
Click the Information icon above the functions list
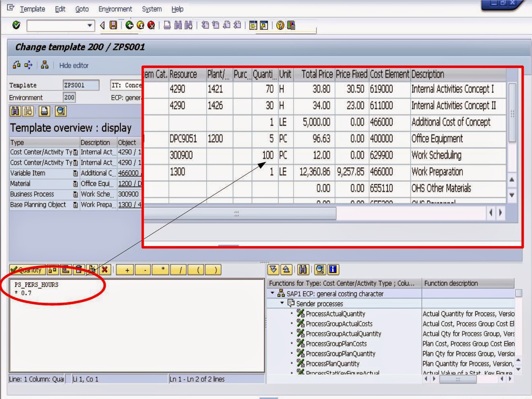(334, 269)
